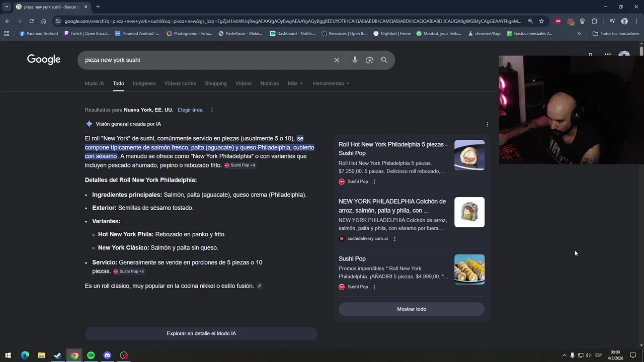Start voice search with the microphone icon
This screenshot has height=362, width=644.
[x=355, y=60]
